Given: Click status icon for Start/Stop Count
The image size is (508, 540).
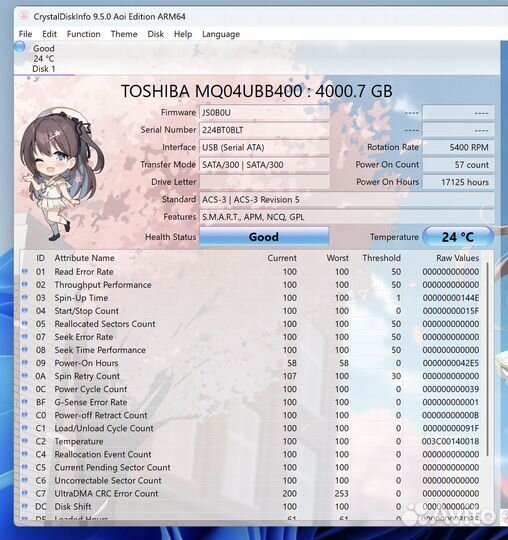Looking at the screenshot, I should 24,311.
